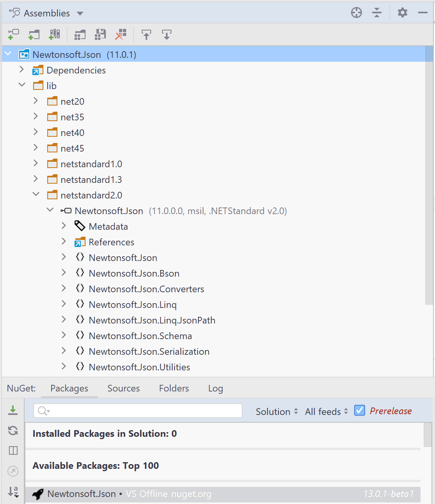Add a new assembly file
This screenshot has width=435, height=504.
coord(13,34)
